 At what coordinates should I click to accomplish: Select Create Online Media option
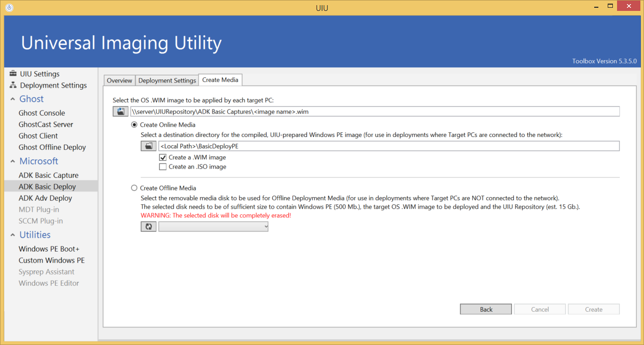(x=134, y=125)
